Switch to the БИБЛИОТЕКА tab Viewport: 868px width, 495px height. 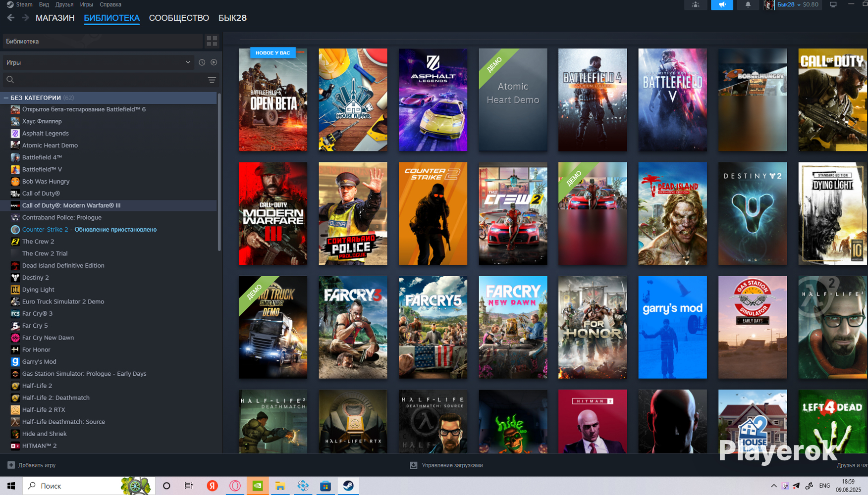[111, 18]
